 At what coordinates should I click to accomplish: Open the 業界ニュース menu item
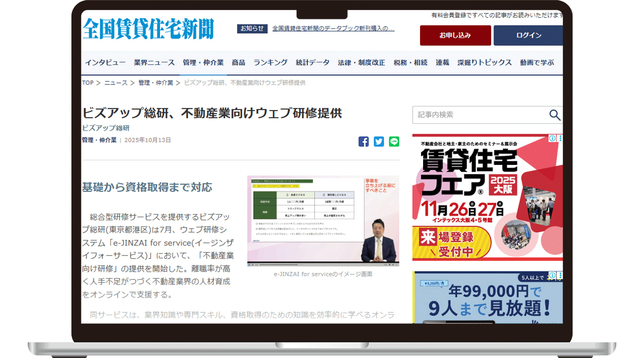coord(154,63)
